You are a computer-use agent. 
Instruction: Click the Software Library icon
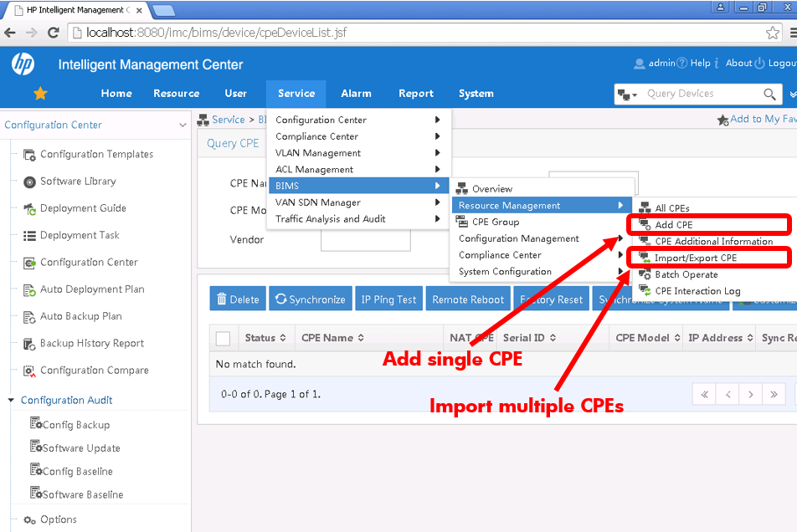[29, 182]
